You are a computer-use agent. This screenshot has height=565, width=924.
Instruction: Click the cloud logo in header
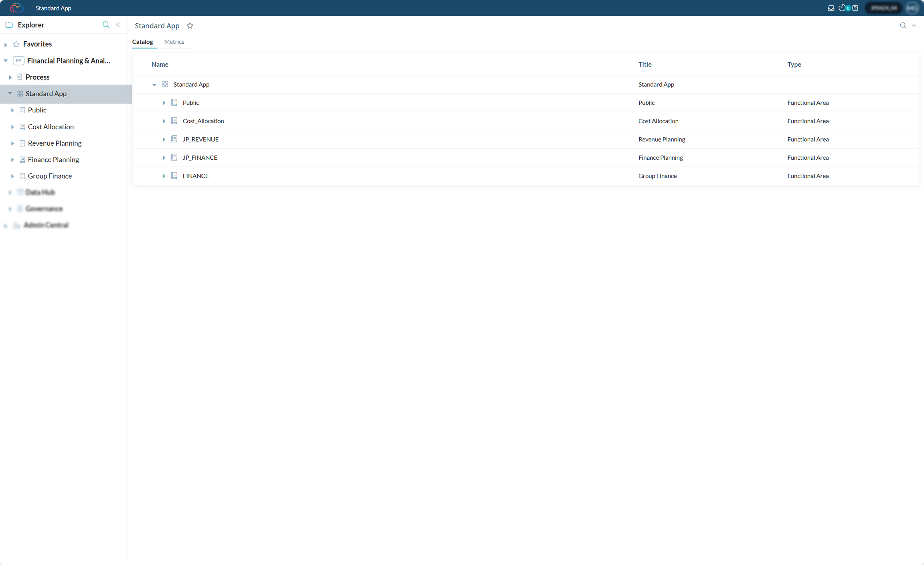click(16, 8)
